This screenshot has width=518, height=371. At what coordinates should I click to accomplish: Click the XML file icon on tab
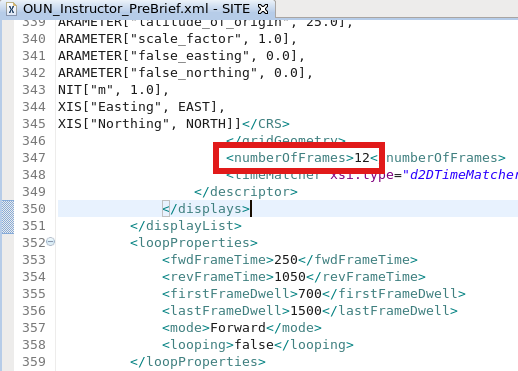click(x=11, y=9)
